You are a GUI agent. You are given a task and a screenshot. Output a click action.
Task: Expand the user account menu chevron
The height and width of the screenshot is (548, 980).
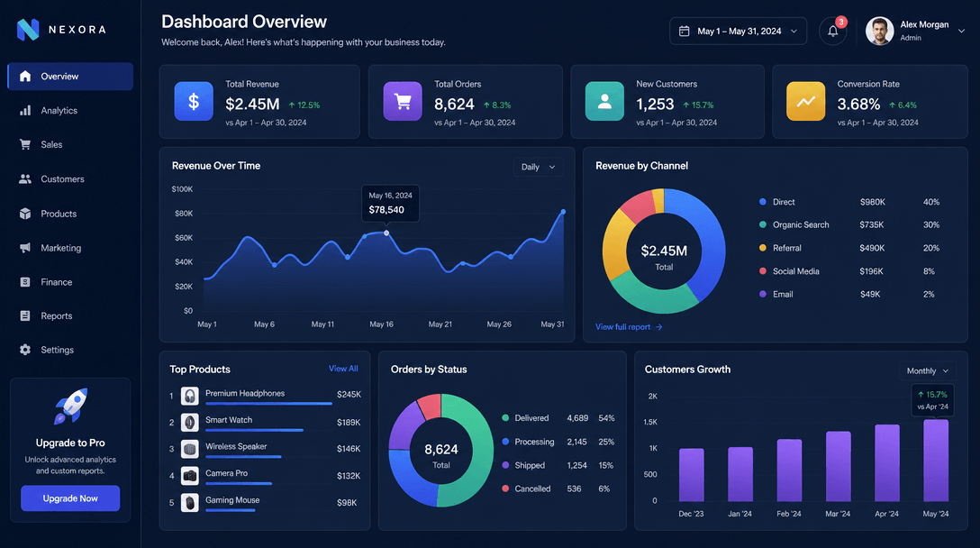point(961,31)
